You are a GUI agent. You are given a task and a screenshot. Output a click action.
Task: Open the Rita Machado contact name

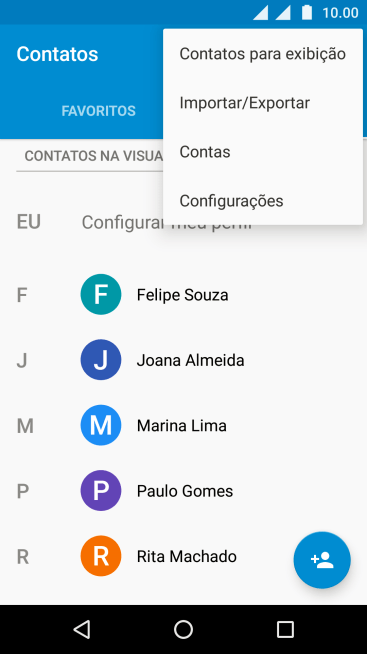(186, 556)
